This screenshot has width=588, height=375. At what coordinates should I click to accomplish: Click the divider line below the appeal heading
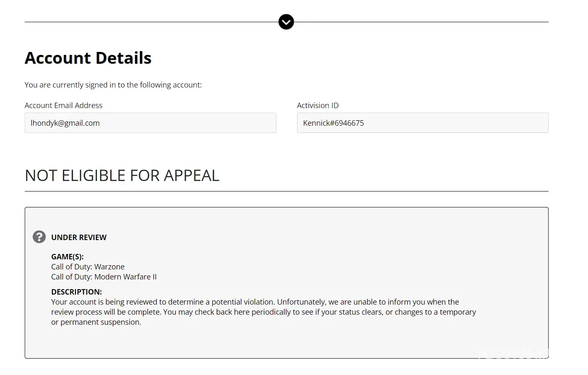[286, 191]
